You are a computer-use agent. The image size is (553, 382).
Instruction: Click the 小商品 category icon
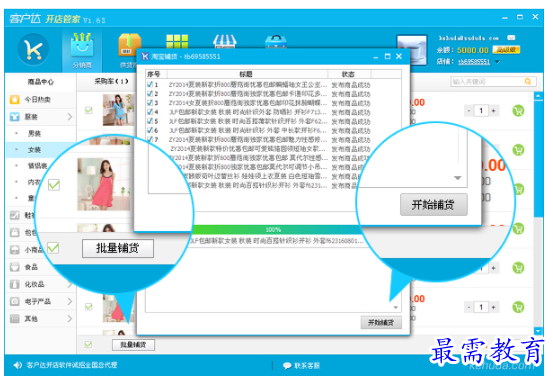point(14,250)
